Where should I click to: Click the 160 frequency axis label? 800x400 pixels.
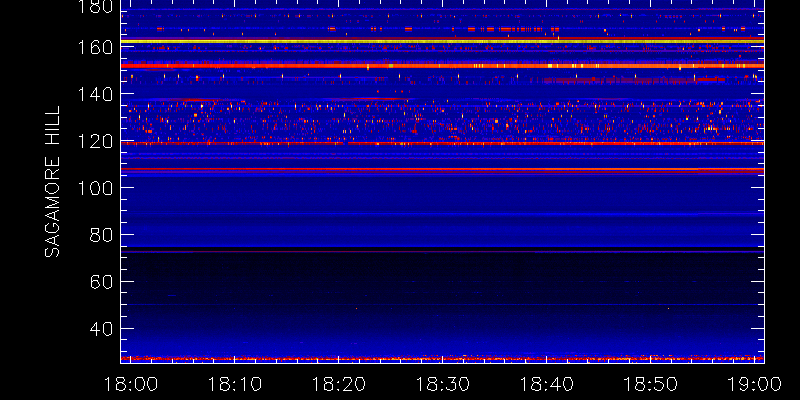click(96, 47)
